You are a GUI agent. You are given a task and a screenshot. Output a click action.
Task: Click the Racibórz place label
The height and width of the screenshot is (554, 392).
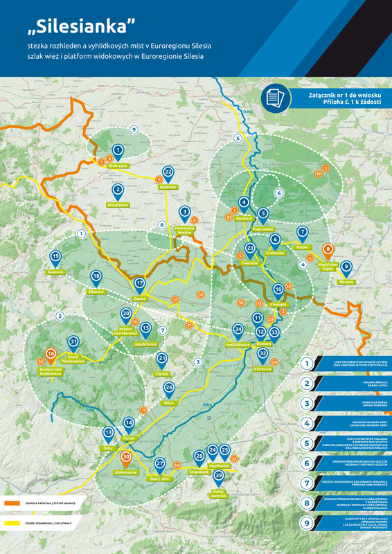pyautogui.click(x=244, y=219)
